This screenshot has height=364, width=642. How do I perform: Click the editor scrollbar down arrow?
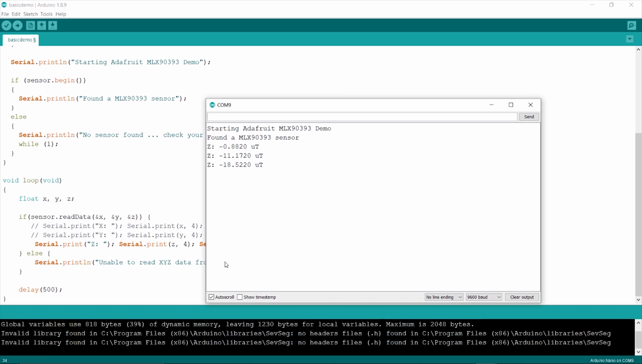[x=638, y=300]
